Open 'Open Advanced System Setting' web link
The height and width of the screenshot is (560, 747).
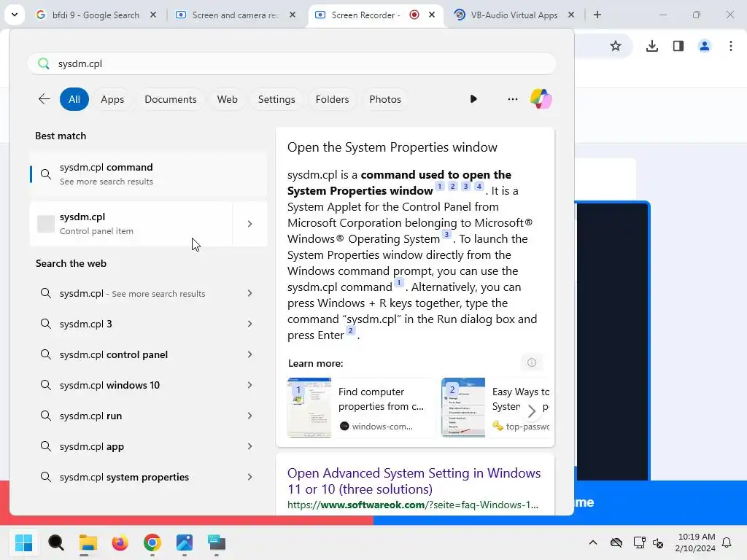pos(414,481)
